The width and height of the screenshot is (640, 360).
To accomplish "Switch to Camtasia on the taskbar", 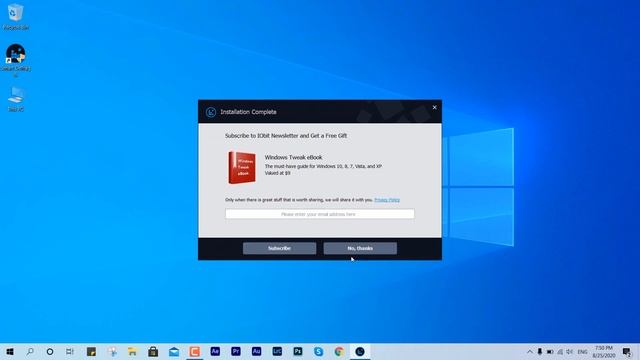I will pyautogui.click(x=195, y=351).
